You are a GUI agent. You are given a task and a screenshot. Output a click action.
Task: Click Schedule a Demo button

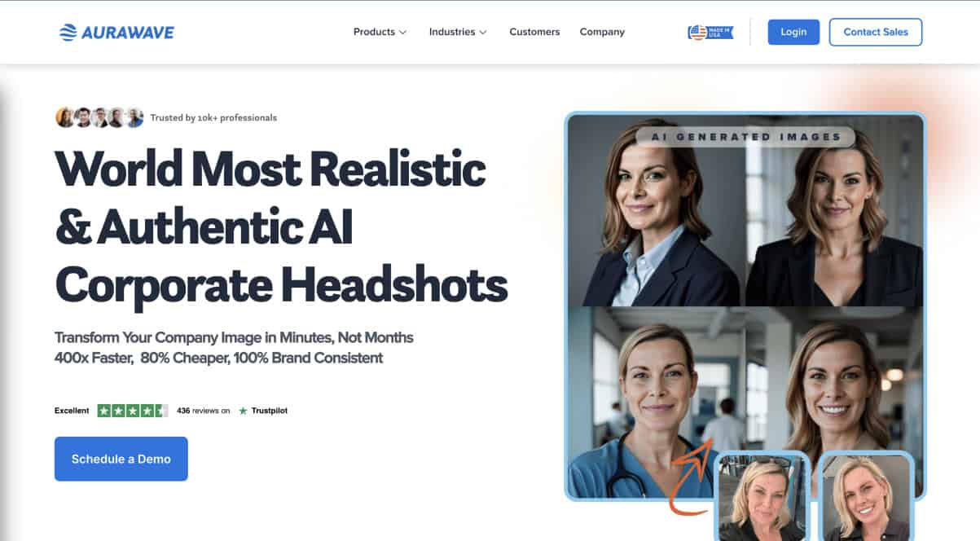click(121, 459)
